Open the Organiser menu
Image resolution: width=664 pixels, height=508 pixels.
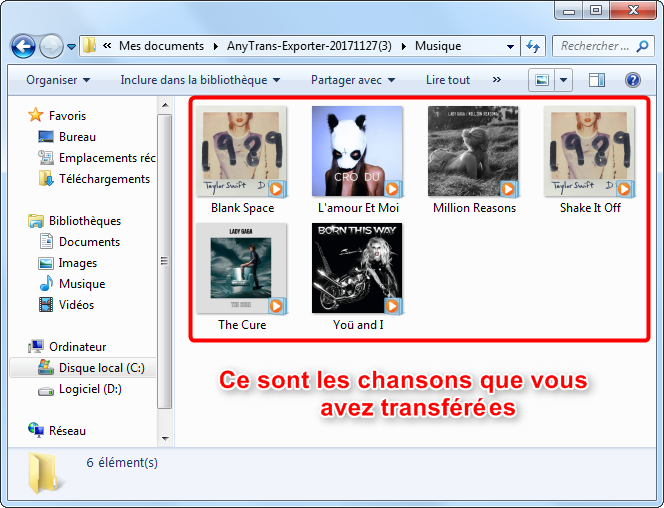tap(58, 80)
